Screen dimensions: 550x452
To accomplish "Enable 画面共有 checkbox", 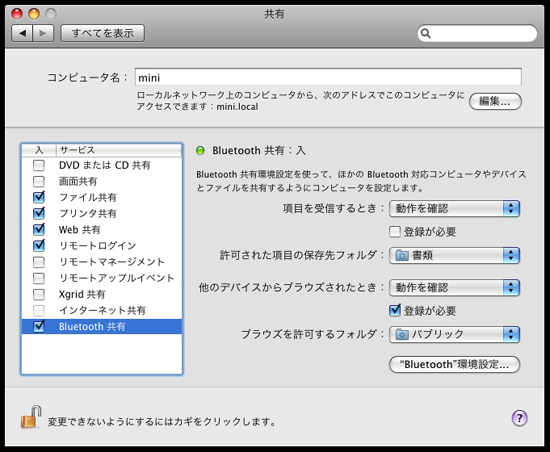I will click(39, 181).
